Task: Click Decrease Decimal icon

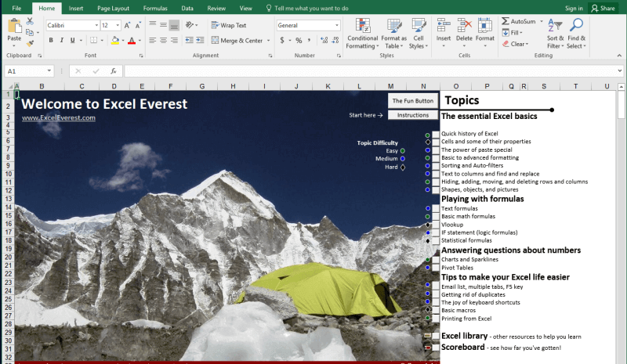Action: tap(335, 41)
